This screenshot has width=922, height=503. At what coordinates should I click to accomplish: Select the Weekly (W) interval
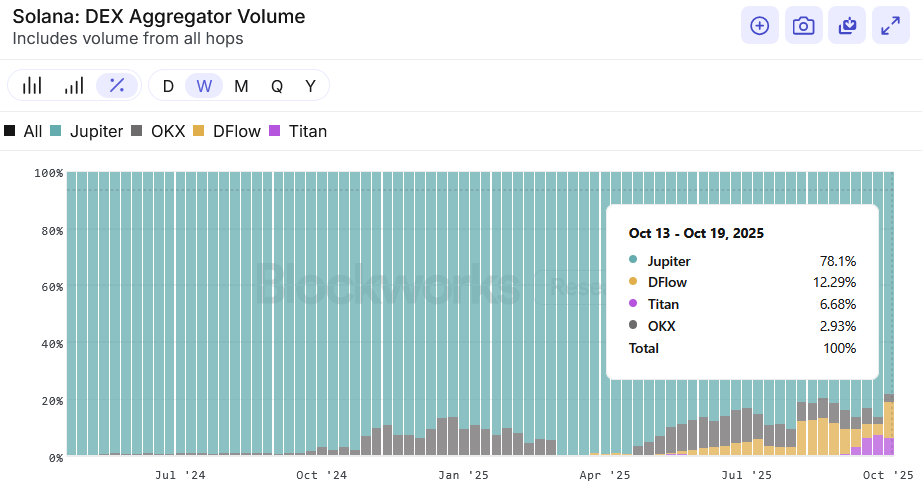(204, 86)
